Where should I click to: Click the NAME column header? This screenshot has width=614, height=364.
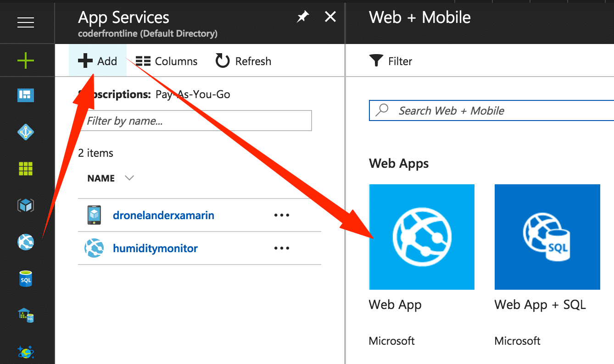point(101,178)
